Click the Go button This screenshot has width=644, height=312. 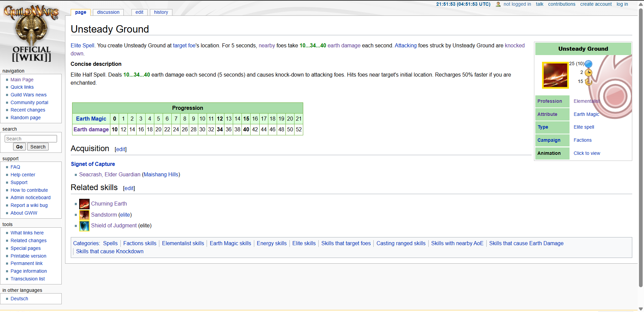19,147
